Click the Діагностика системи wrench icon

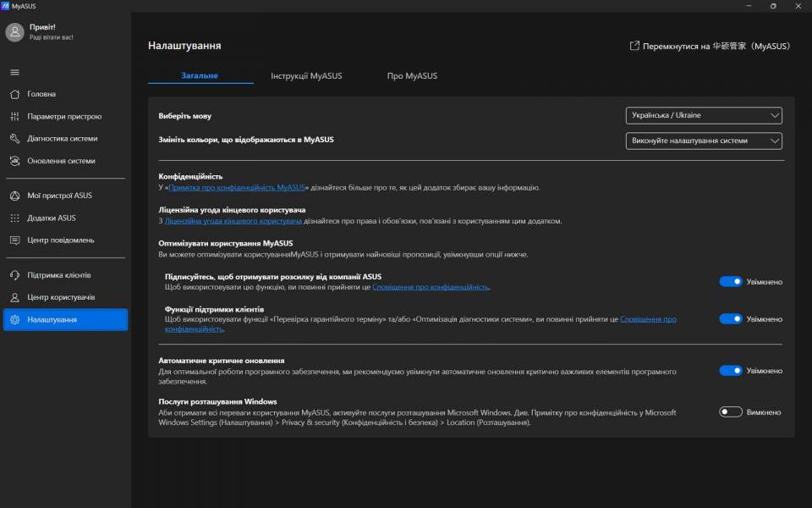tap(14, 138)
